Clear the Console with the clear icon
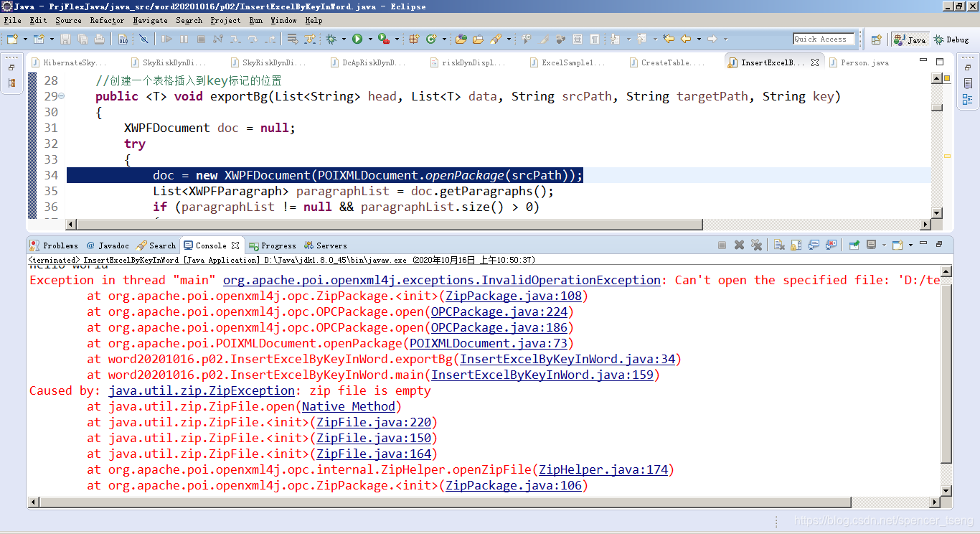 tap(779, 245)
